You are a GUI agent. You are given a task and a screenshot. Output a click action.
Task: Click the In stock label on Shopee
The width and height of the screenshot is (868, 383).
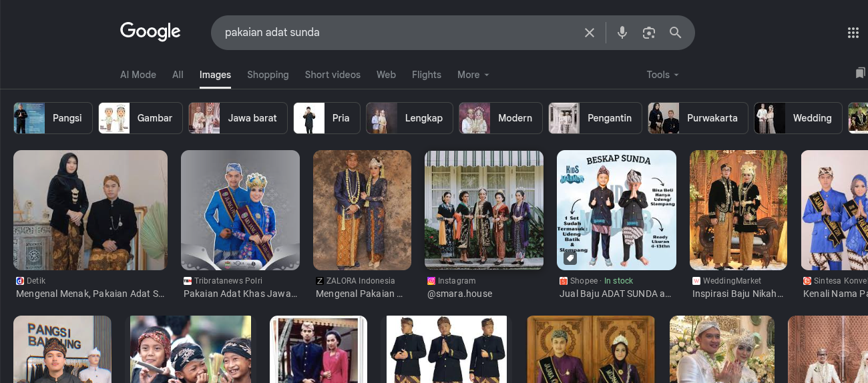619,281
